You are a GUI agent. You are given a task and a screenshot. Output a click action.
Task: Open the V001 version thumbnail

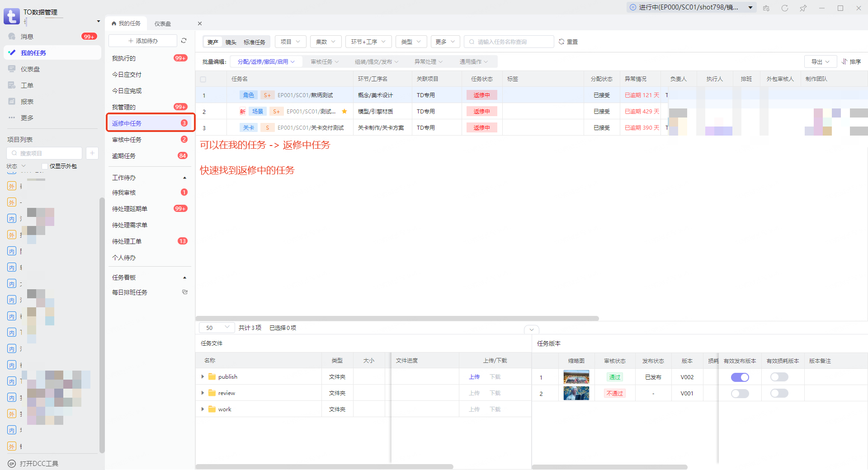pos(576,393)
